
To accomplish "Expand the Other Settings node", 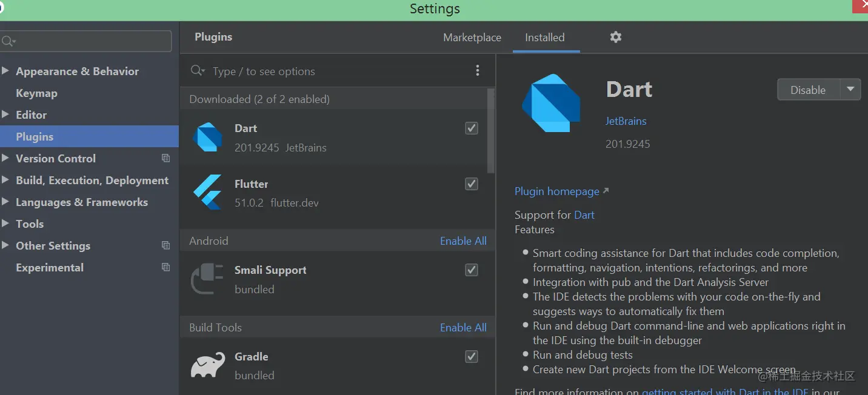I will (x=5, y=245).
